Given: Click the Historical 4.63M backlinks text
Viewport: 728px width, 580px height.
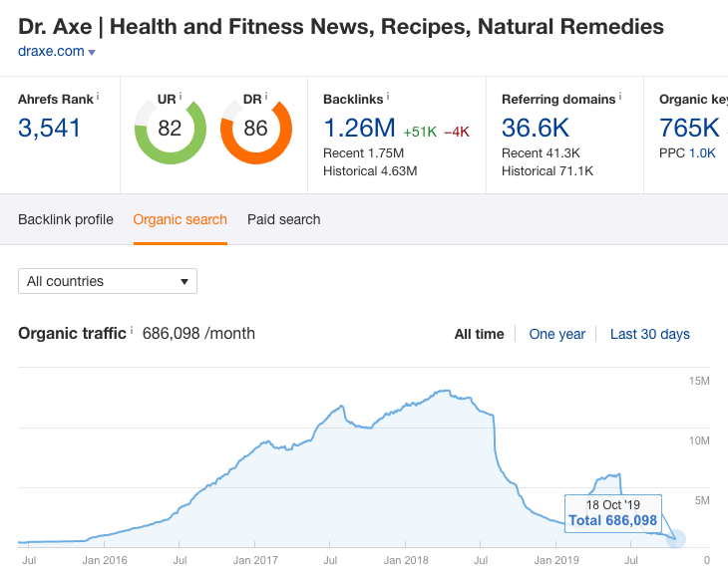Looking at the screenshot, I should (x=370, y=171).
